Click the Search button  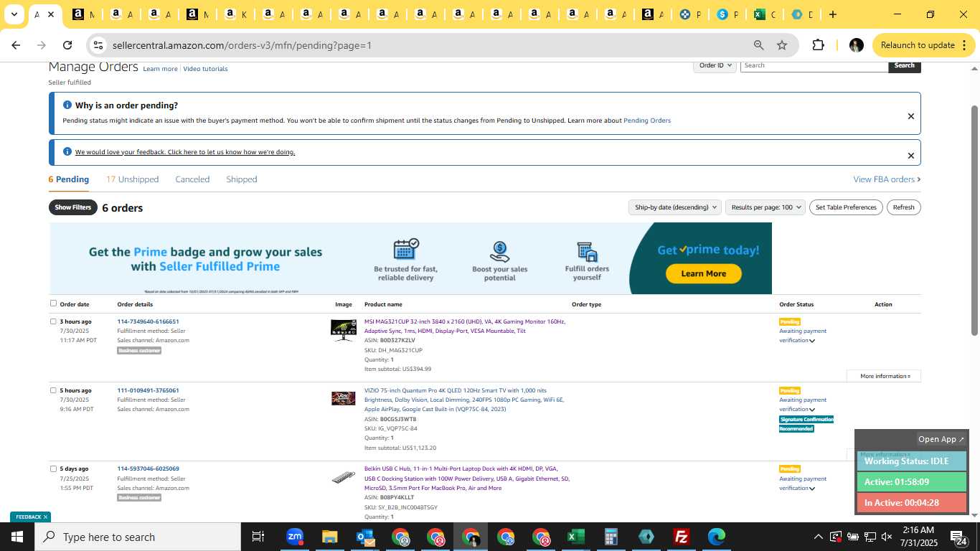(x=904, y=65)
